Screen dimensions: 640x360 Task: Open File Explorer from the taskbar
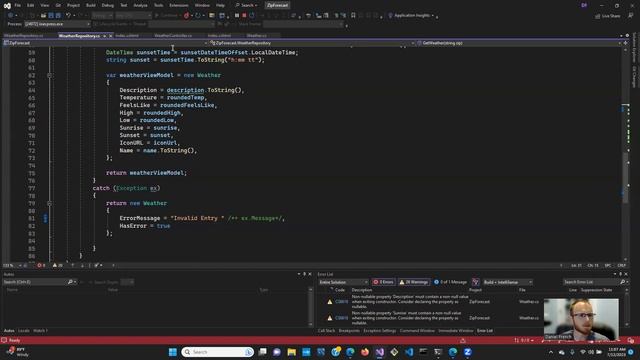(291, 352)
